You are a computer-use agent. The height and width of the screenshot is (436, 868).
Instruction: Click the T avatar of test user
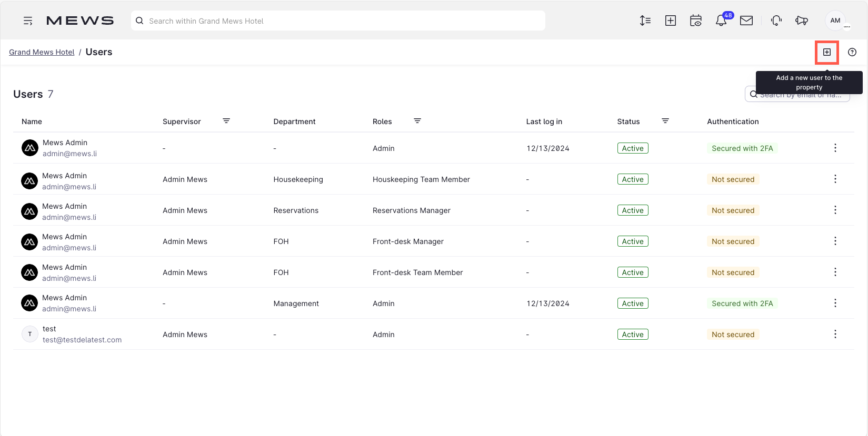[29, 334]
